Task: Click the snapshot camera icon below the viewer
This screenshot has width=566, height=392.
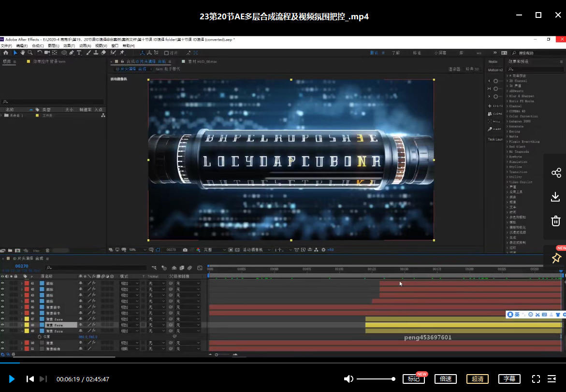Action: click(x=185, y=250)
